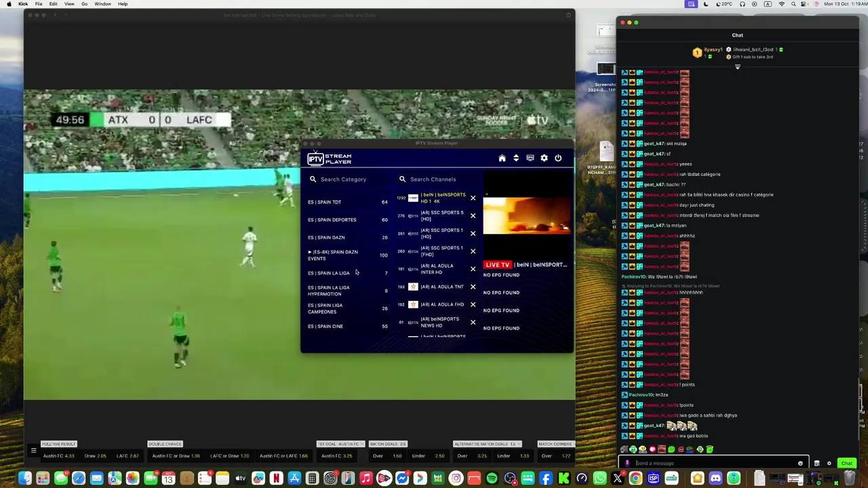868x488 pixels.
Task: Open the emoji picker in chat input
Action: [x=800, y=464]
